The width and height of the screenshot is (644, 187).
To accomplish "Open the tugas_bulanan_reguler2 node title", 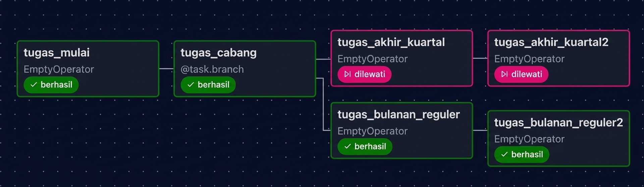I will click(558, 123).
